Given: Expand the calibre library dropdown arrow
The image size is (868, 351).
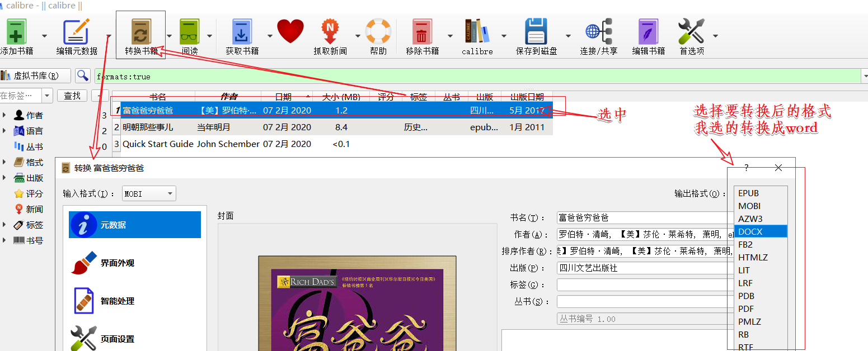Looking at the screenshot, I should [504, 36].
